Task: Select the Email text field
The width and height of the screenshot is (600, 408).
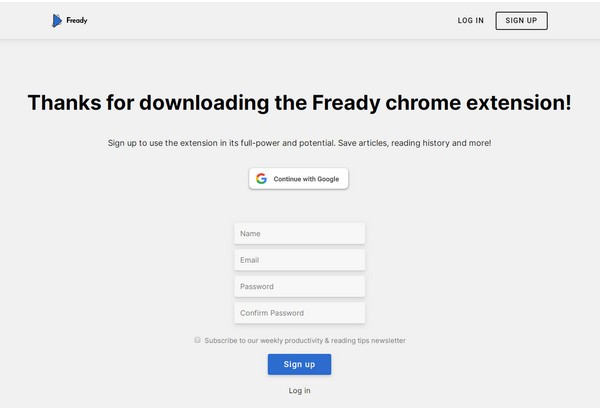Action: pyautogui.click(x=299, y=260)
